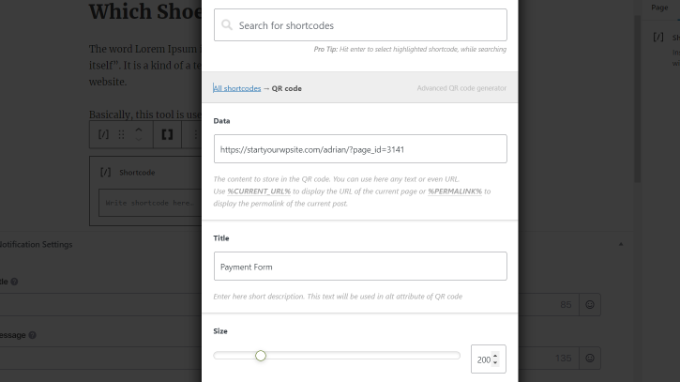The width and height of the screenshot is (680, 382).
Task: Click the help icon next to title label
Action: pyautogui.click(x=14, y=281)
